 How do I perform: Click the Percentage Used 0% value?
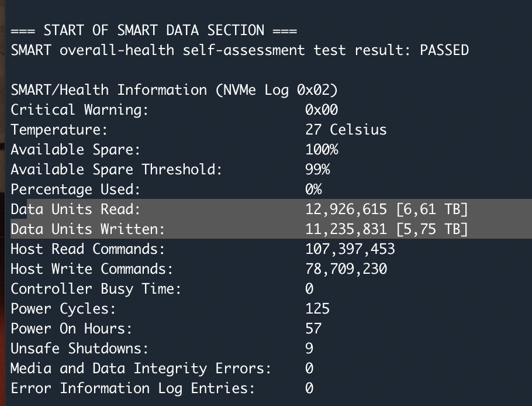(x=313, y=189)
